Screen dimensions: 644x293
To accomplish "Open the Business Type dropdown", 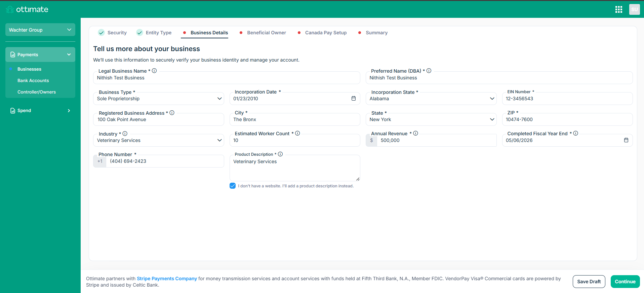I will pyautogui.click(x=159, y=99).
